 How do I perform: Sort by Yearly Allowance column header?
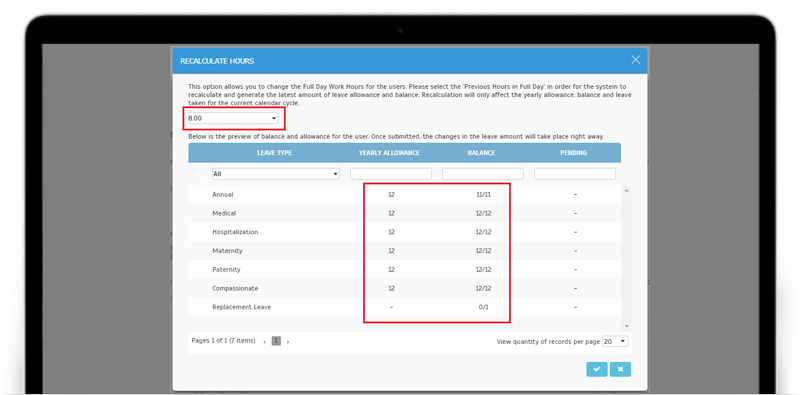(389, 153)
